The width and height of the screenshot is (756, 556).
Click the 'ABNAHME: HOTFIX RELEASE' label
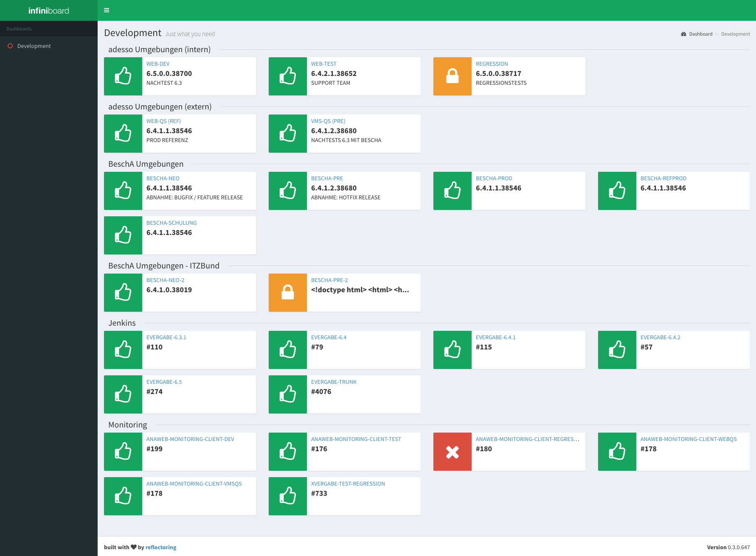(x=346, y=198)
